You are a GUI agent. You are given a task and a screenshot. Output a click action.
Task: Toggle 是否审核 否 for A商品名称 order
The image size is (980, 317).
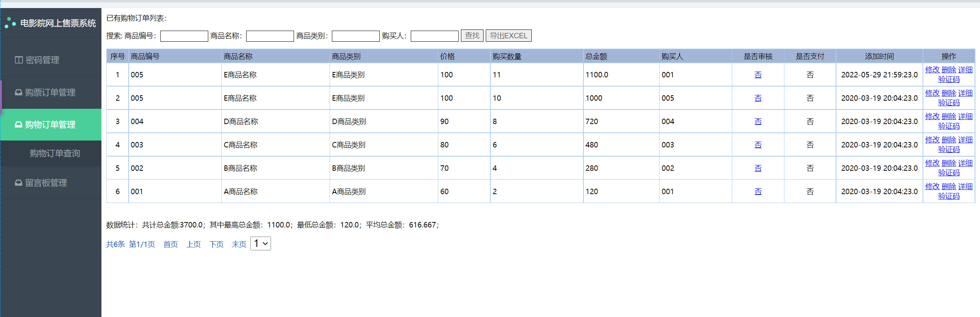[758, 191]
